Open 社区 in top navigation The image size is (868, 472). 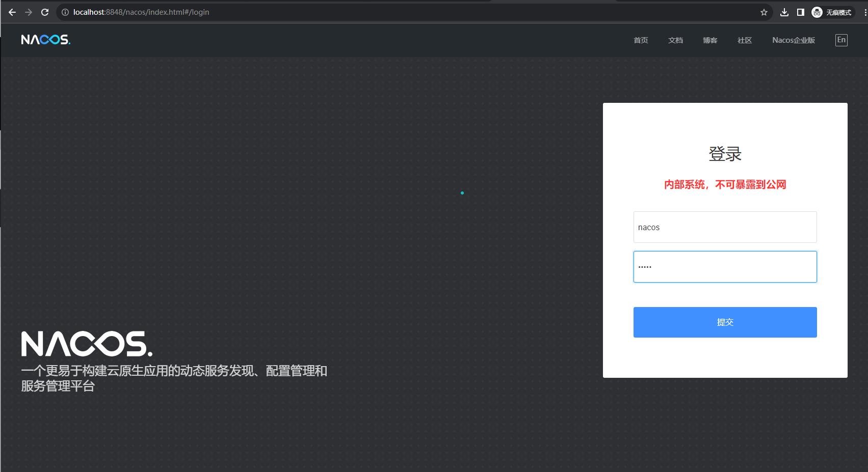745,40
